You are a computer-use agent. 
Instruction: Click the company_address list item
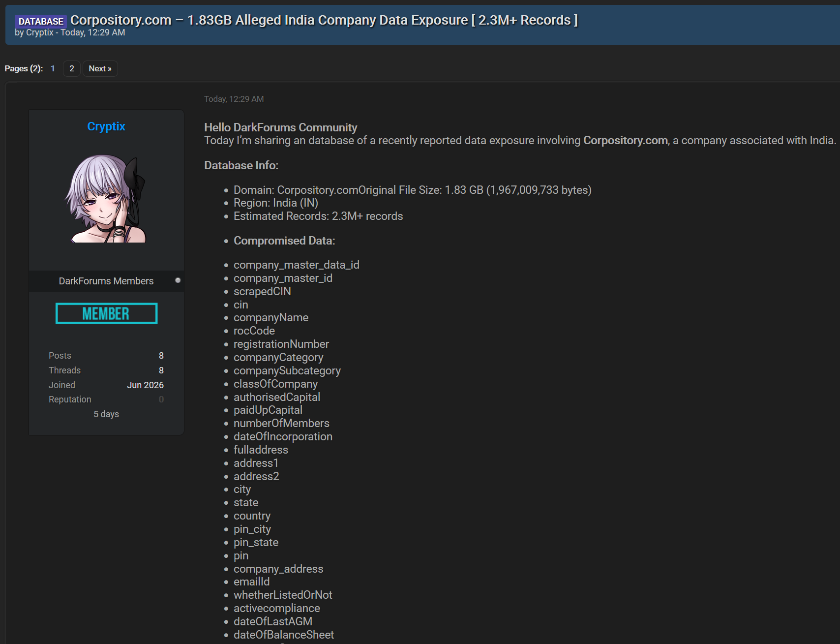coord(278,569)
